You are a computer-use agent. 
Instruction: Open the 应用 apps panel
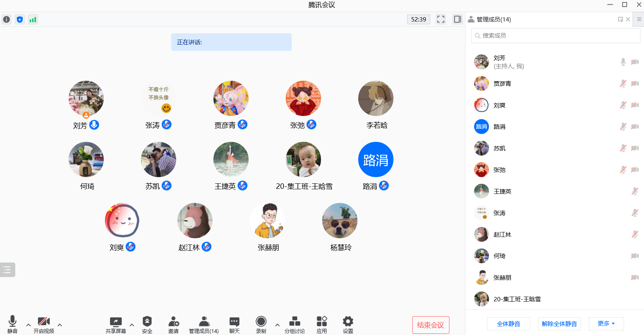click(322, 324)
